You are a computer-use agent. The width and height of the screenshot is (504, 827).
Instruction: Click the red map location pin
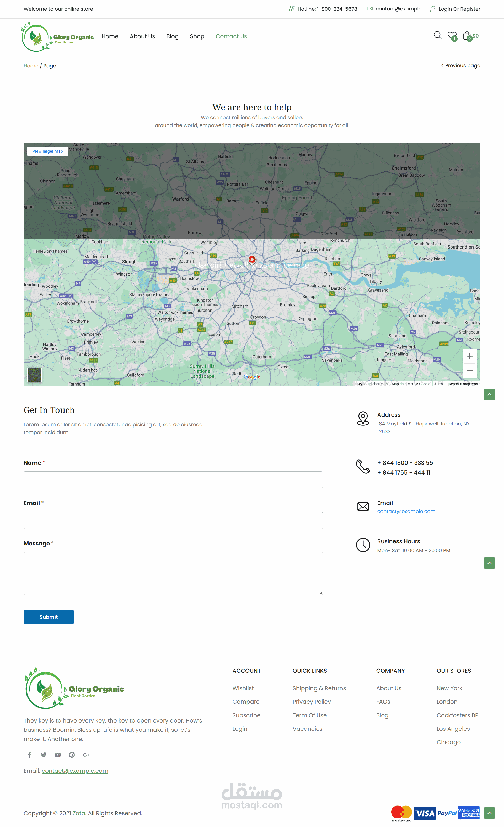[x=252, y=259]
